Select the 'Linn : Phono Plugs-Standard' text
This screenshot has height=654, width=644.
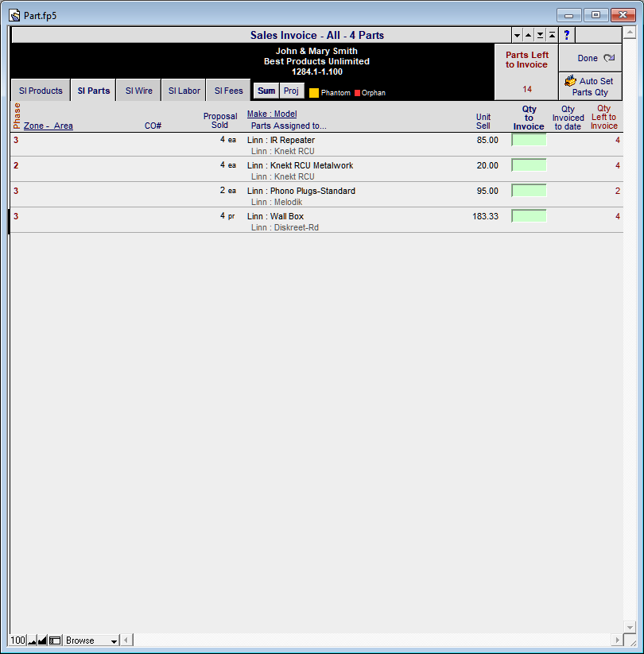[x=301, y=191]
